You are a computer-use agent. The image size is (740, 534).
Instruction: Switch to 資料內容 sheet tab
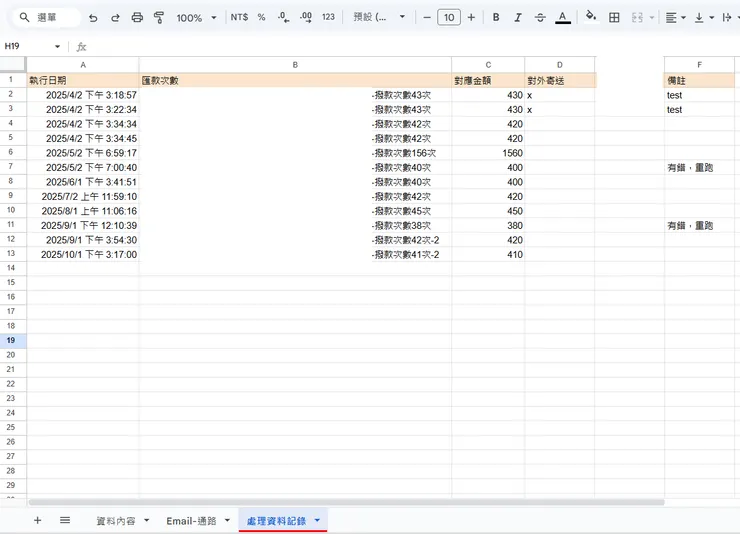[116, 521]
